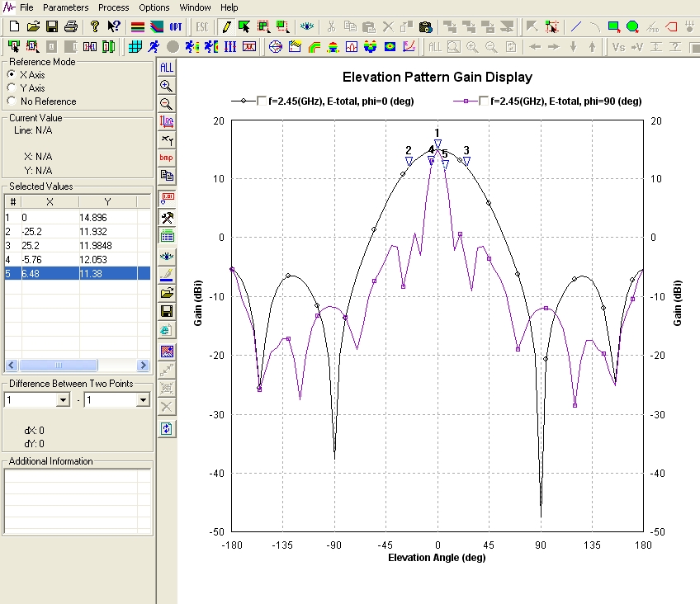Click the bmp export icon
This screenshot has width=700, height=604.
pos(167,158)
